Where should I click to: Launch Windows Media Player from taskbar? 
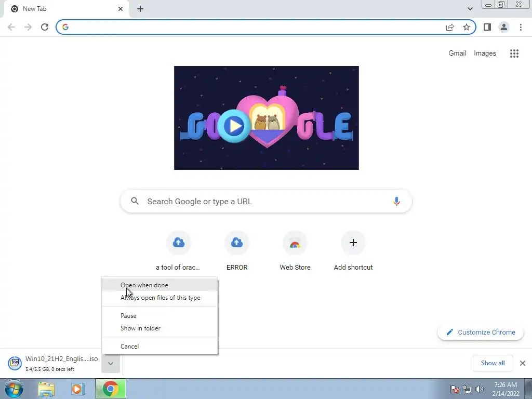(x=77, y=389)
